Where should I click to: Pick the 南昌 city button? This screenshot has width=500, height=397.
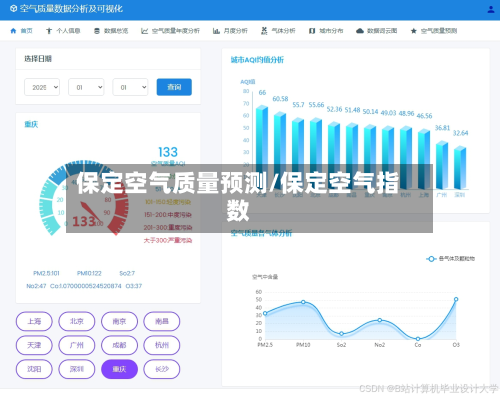click(162, 321)
